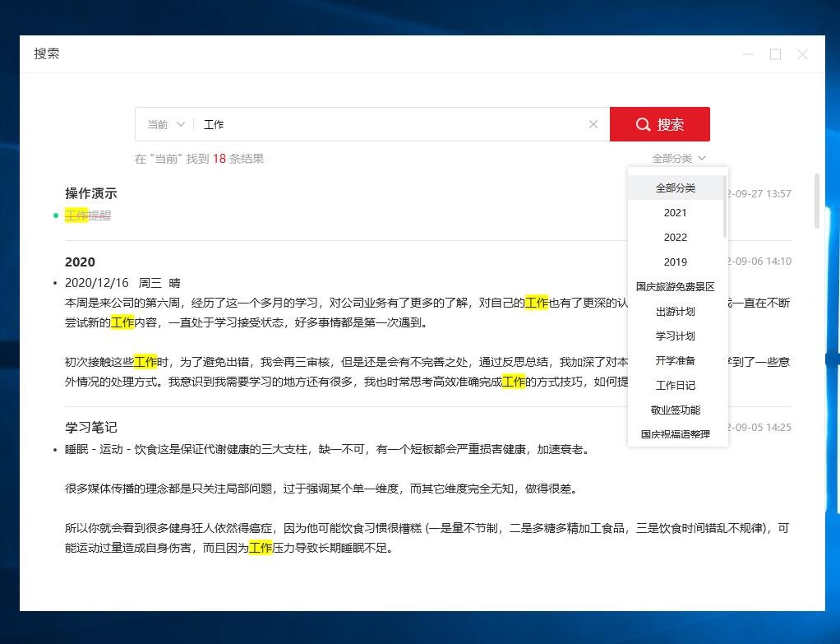
Task: Choose the 2021 category
Action: [675, 213]
